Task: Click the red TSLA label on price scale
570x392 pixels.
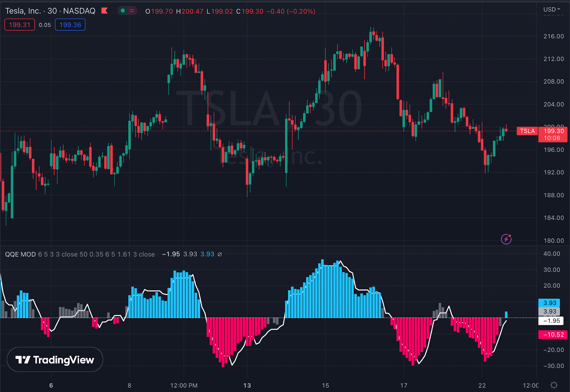Action: click(527, 131)
